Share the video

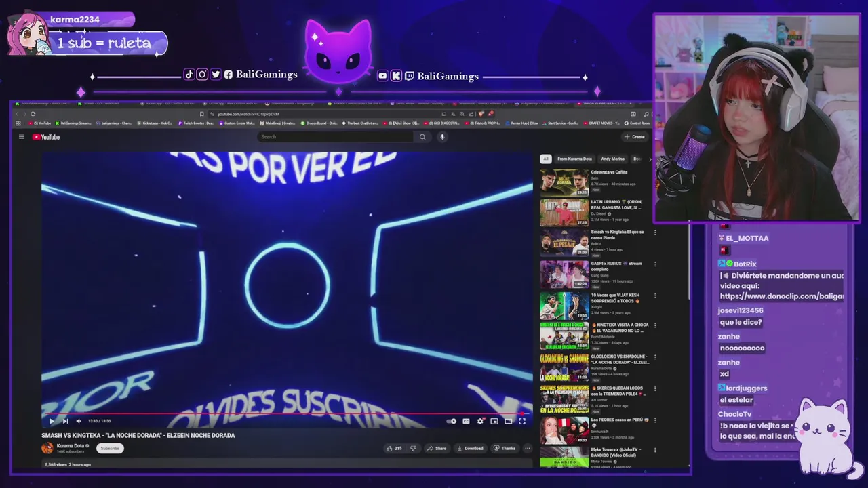437,448
